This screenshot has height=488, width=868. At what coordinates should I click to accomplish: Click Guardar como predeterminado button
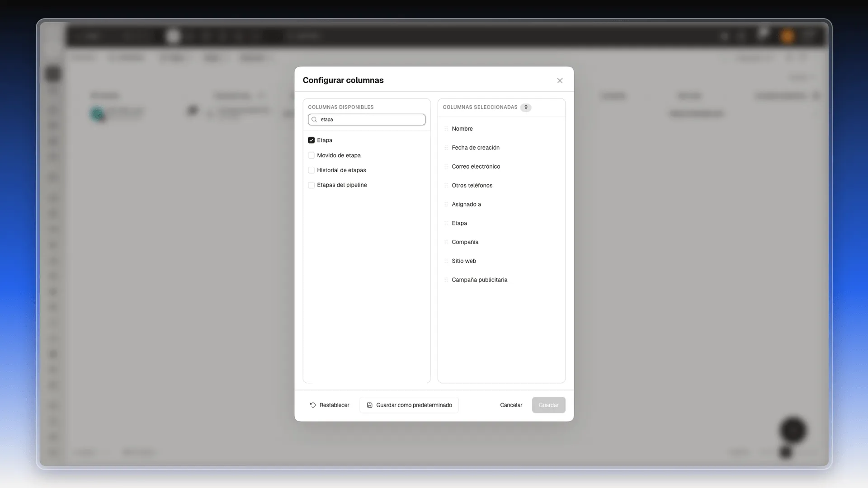pyautogui.click(x=409, y=405)
